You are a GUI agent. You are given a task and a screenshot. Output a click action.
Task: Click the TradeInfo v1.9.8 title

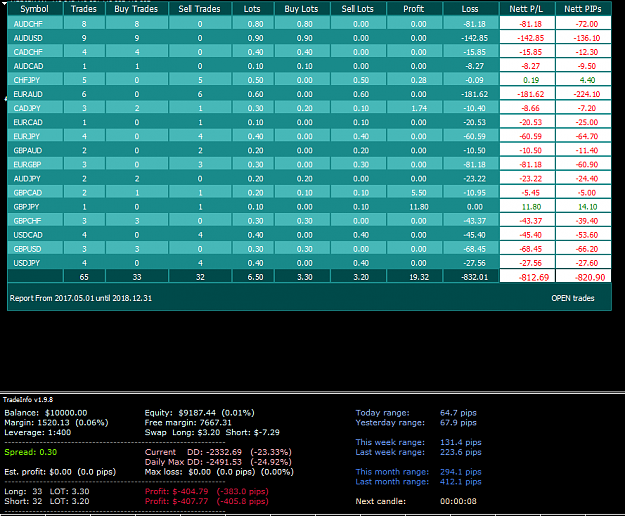point(28,399)
